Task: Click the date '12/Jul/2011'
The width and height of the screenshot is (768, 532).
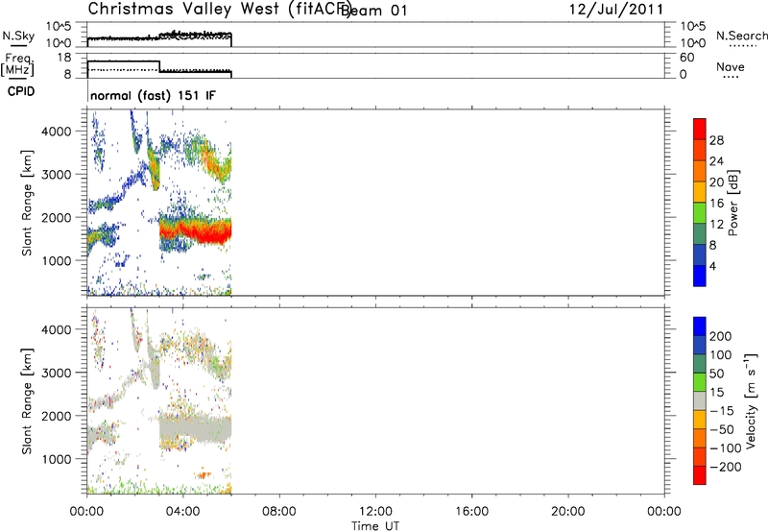Action: pyautogui.click(x=616, y=10)
